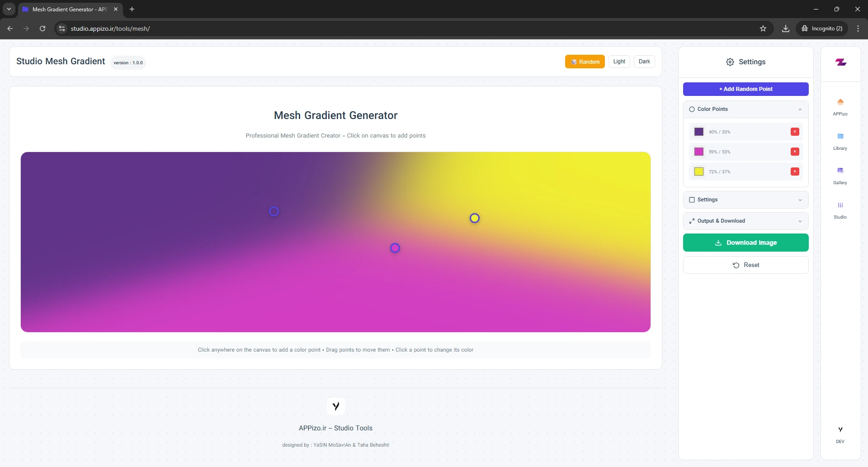This screenshot has width=868, height=467.
Task: Go forward to the next page
Action: [x=26, y=29]
